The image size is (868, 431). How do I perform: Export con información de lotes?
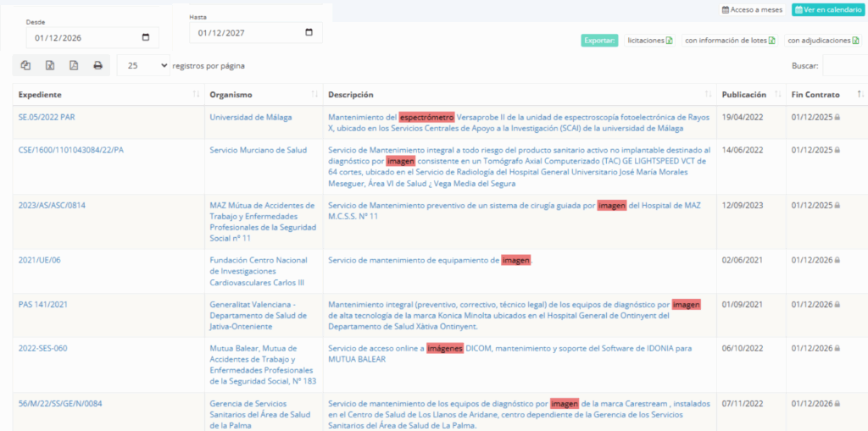point(729,41)
